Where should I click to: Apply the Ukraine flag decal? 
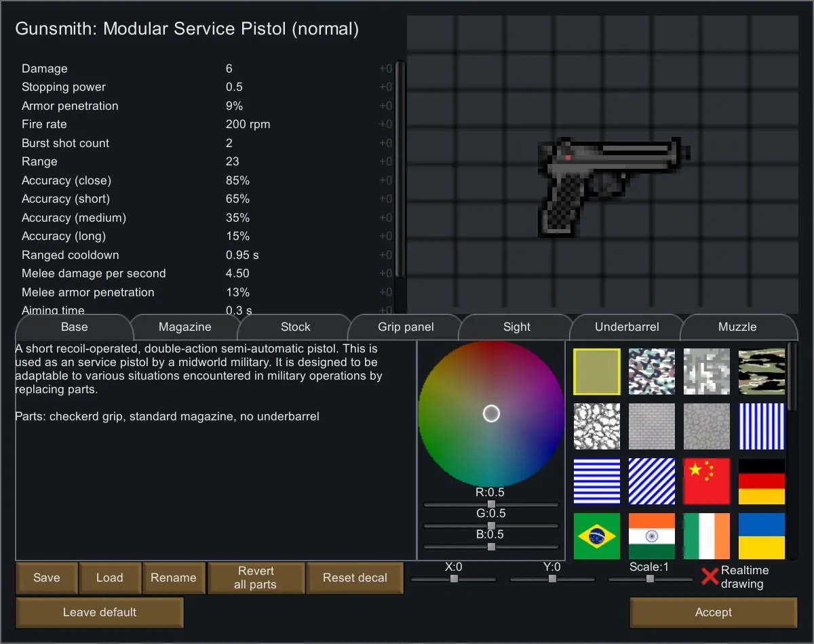(761, 536)
